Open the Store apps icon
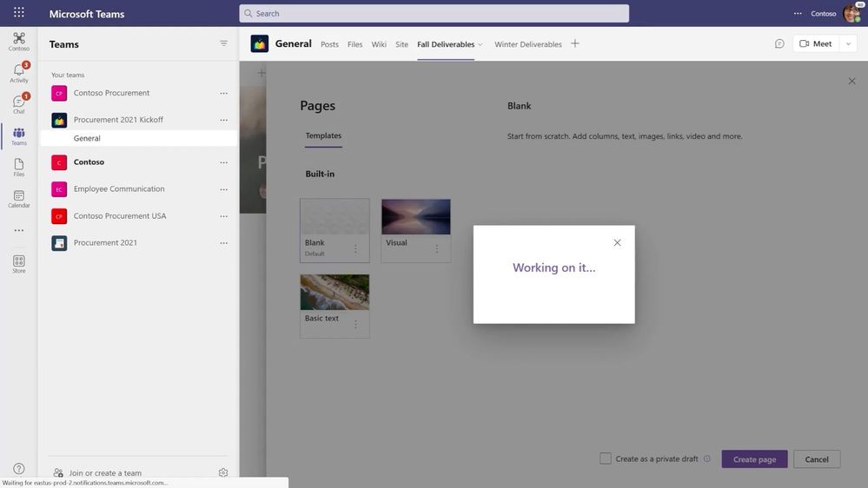The width and height of the screenshot is (868, 488). click(x=19, y=264)
